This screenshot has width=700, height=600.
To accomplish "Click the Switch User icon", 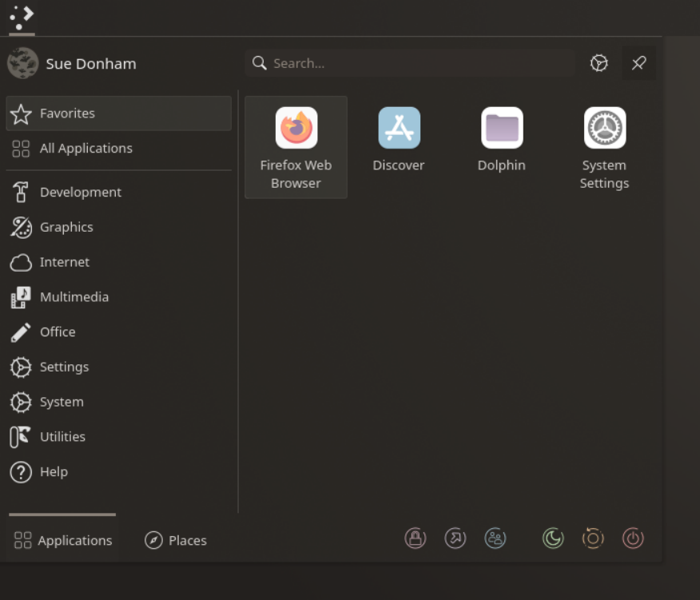I will click(495, 538).
